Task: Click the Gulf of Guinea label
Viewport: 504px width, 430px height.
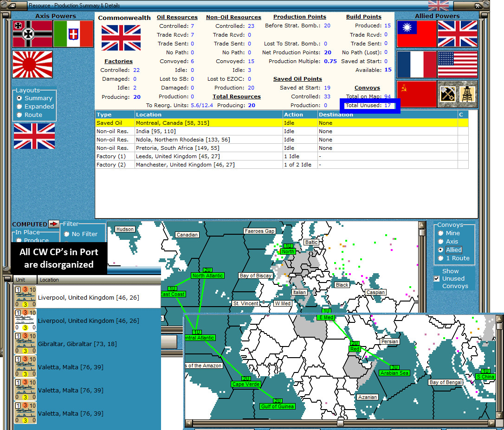Action: tap(278, 406)
